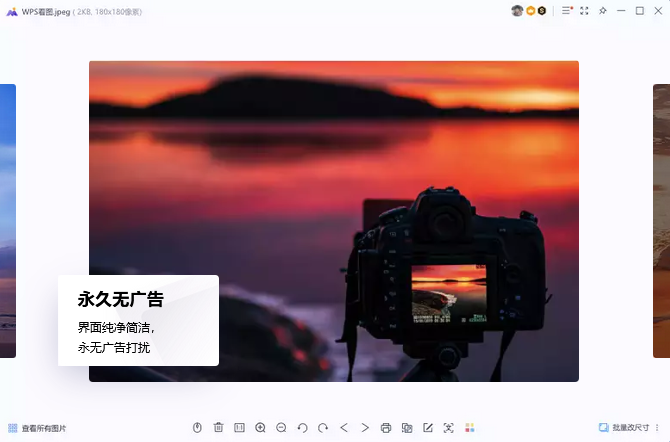Delete the image with the trash icon

click(218, 428)
